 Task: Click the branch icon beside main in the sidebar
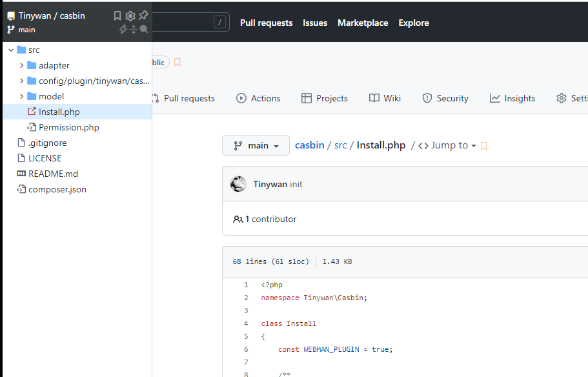click(x=11, y=30)
